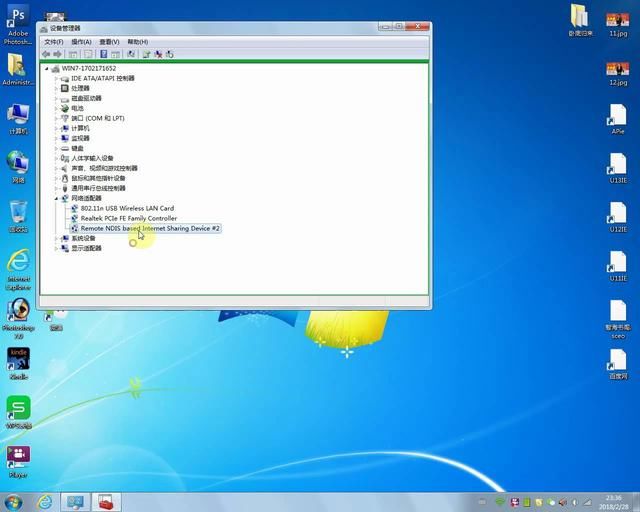Open the 文件(F) menu
The width and height of the screenshot is (640, 512).
53,42
